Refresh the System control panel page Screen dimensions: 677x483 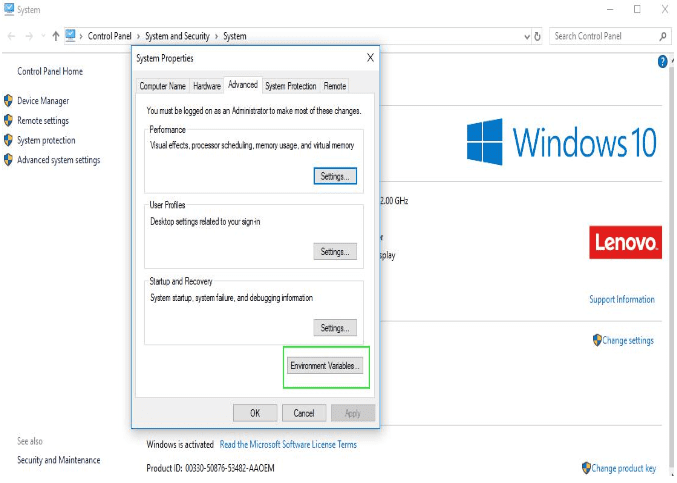[x=537, y=37]
